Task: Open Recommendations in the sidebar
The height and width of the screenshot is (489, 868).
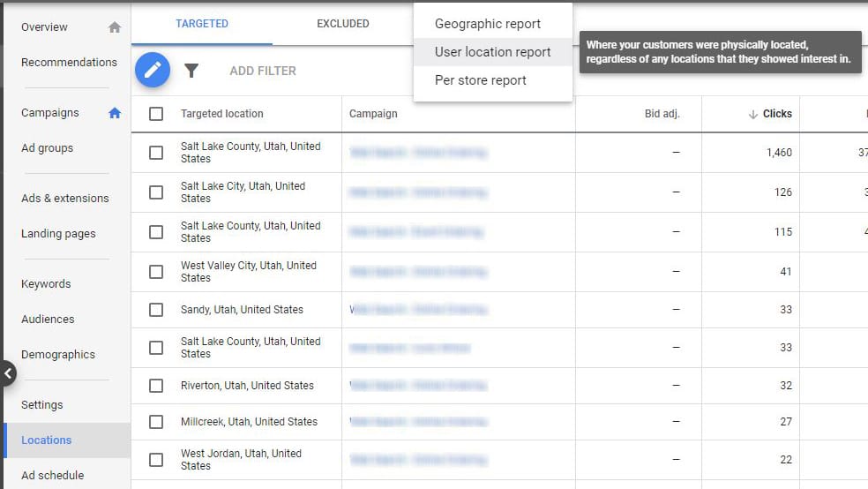Action: (69, 63)
